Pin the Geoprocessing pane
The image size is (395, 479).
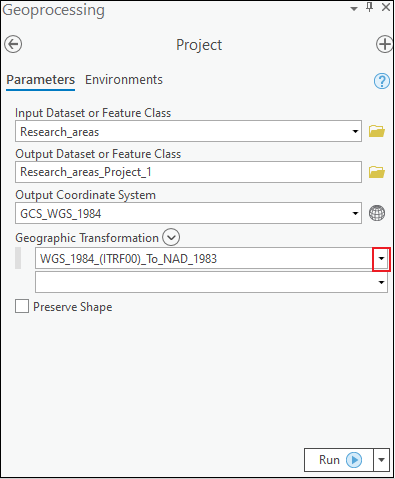(370, 7)
